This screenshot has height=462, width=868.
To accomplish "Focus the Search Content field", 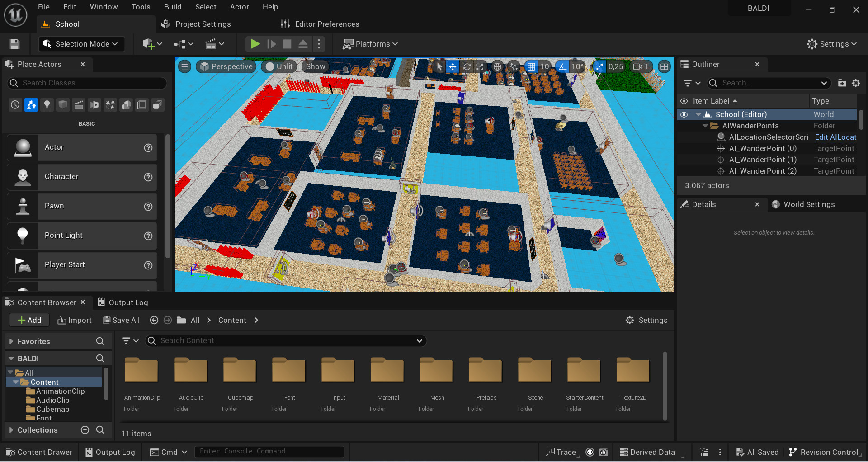I will coord(286,341).
